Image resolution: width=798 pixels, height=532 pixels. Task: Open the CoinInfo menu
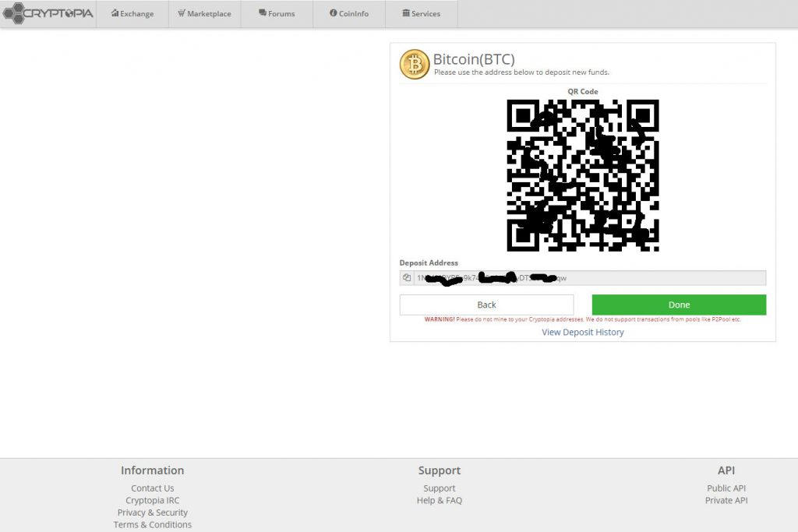point(349,14)
